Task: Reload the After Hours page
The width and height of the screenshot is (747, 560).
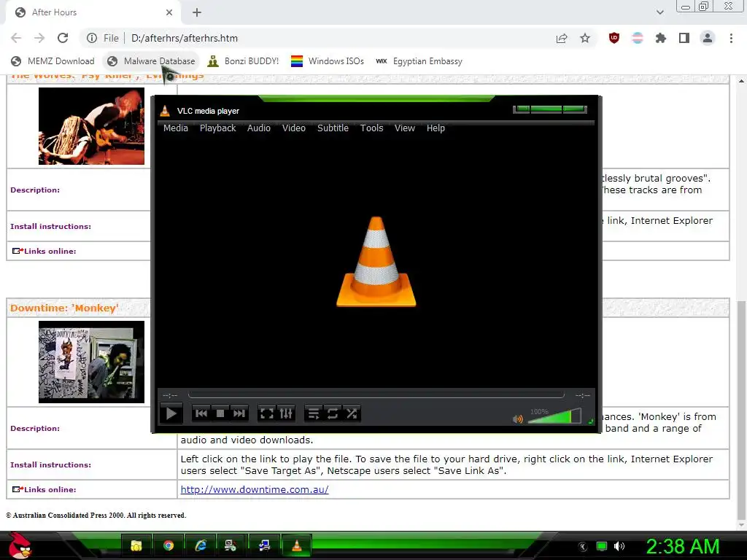Action: (x=63, y=38)
